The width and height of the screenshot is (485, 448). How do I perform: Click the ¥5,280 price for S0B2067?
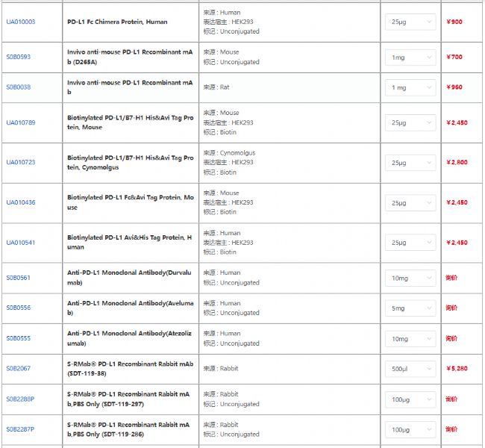456,369
